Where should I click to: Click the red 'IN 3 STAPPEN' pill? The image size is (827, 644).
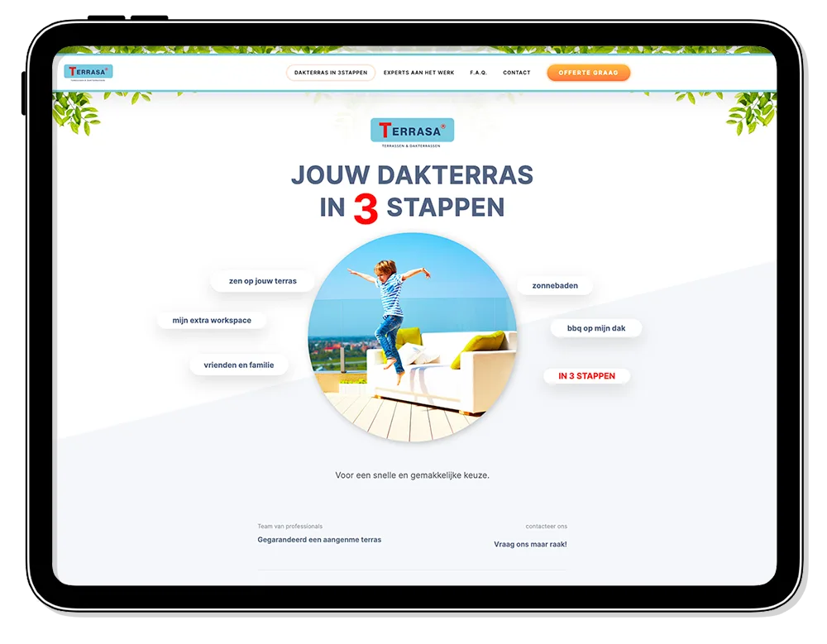[x=586, y=376]
